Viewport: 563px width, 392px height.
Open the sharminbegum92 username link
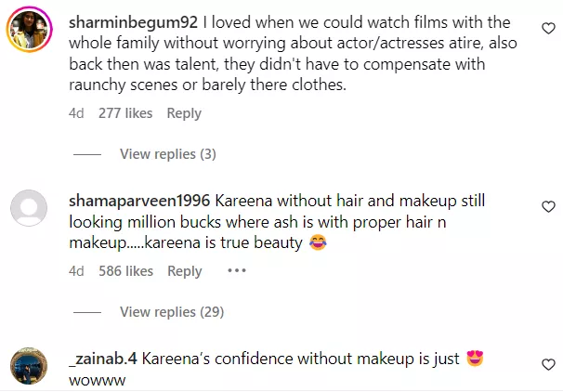click(x=133, y=22)
